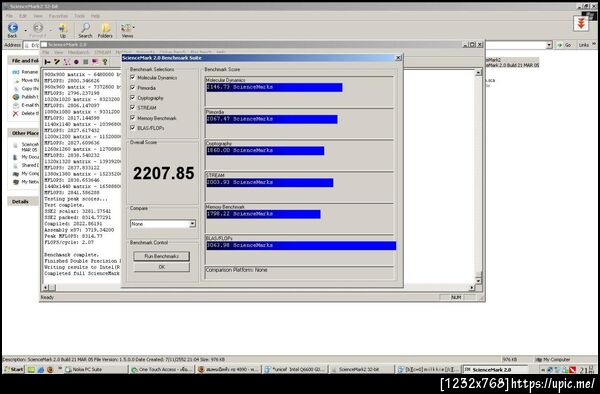Click the question mark help icon in ScienceMark toolbar
600x394 pixels.
tap(104, 62)
